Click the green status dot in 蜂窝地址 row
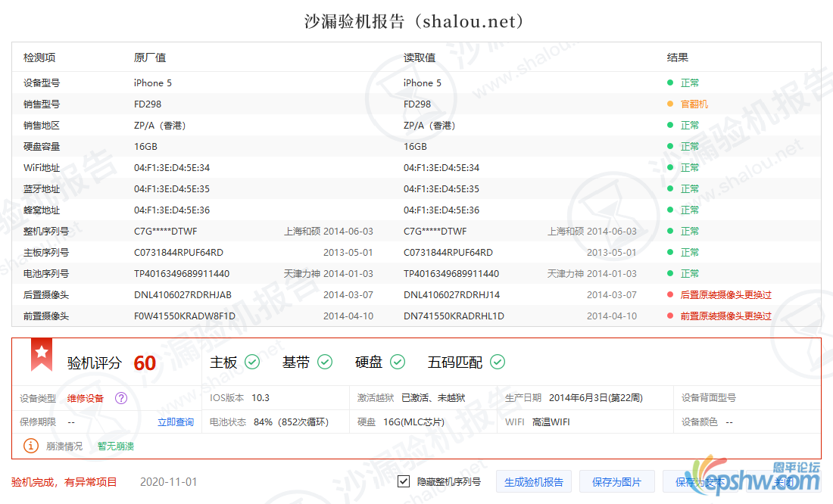Image resolution: width=833 pixels, height=504 pixels. coord(670,210)
